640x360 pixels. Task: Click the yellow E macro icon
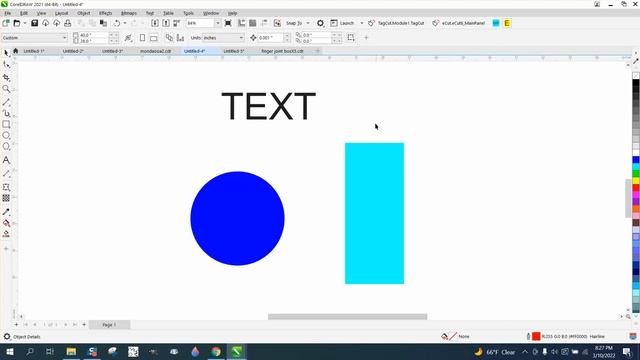[x=507, y=23]
